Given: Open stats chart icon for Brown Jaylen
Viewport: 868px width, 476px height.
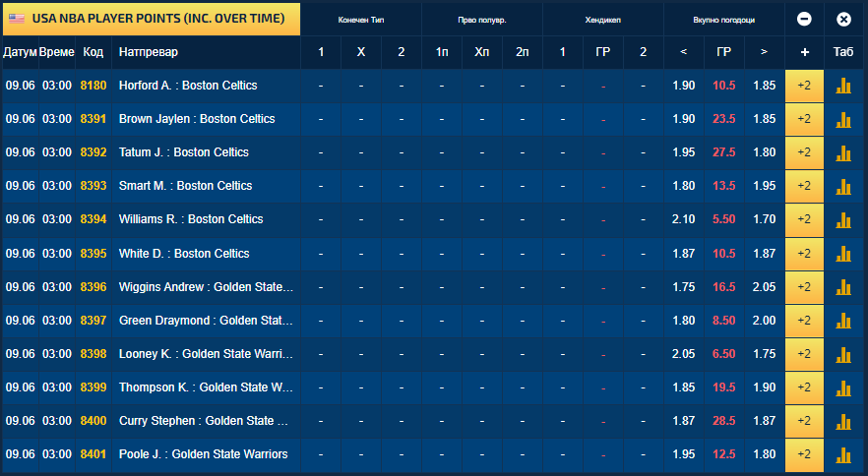Looking at the screenshot, I should (x=843, y=119).
